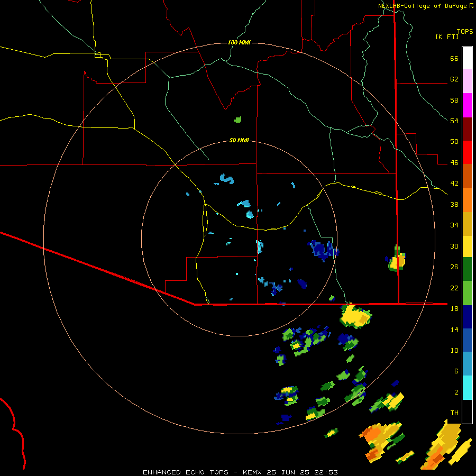The image size is (476, 476).
Task: Select the light pink legend swatch
Action: [x=467, y=81]
